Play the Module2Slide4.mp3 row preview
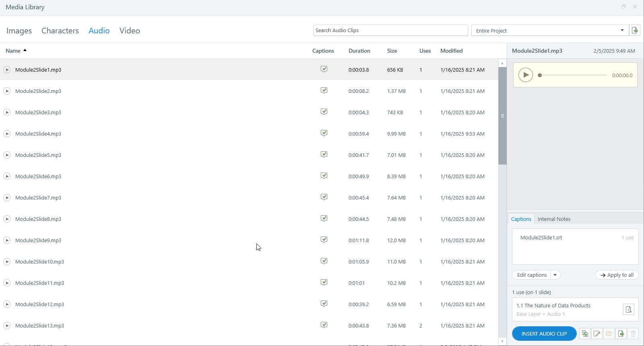 (7, 134)
